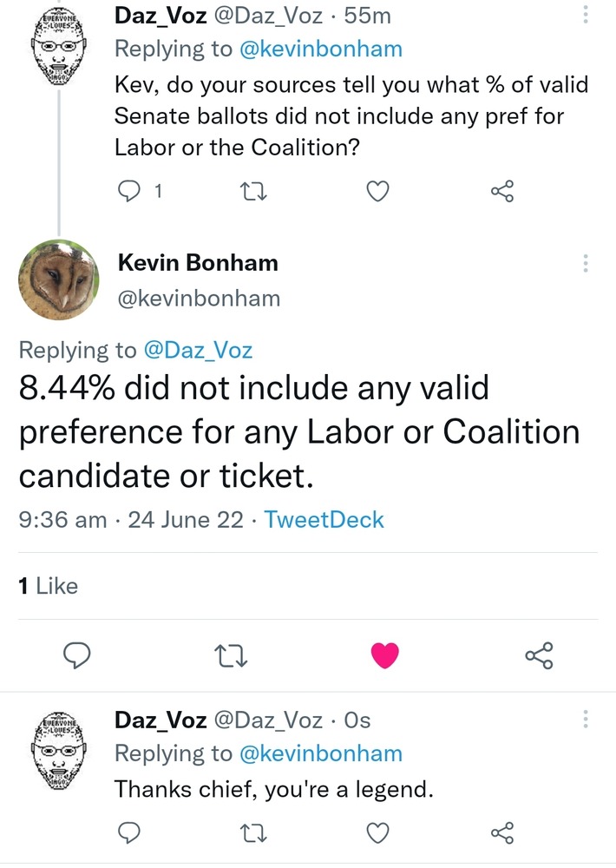Retweet the 'Thanks chief' tweet

click(251, 833)
